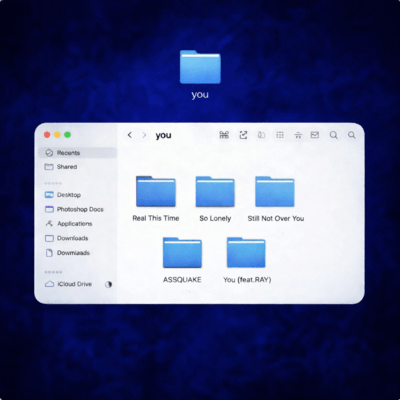This screenshot has height=400, width=400.
Task: Open the You (feat.RAY) folder
Action: 246,253
